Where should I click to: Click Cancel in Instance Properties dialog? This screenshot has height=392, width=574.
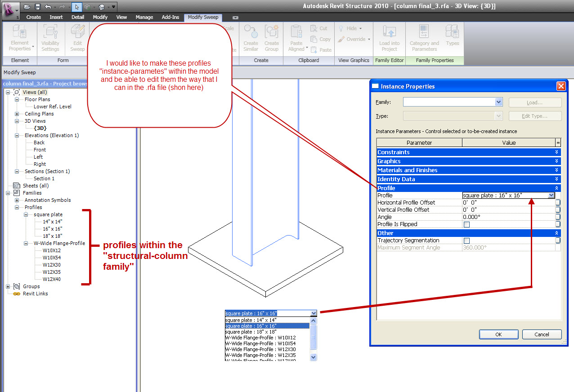(x=542, y=334)
